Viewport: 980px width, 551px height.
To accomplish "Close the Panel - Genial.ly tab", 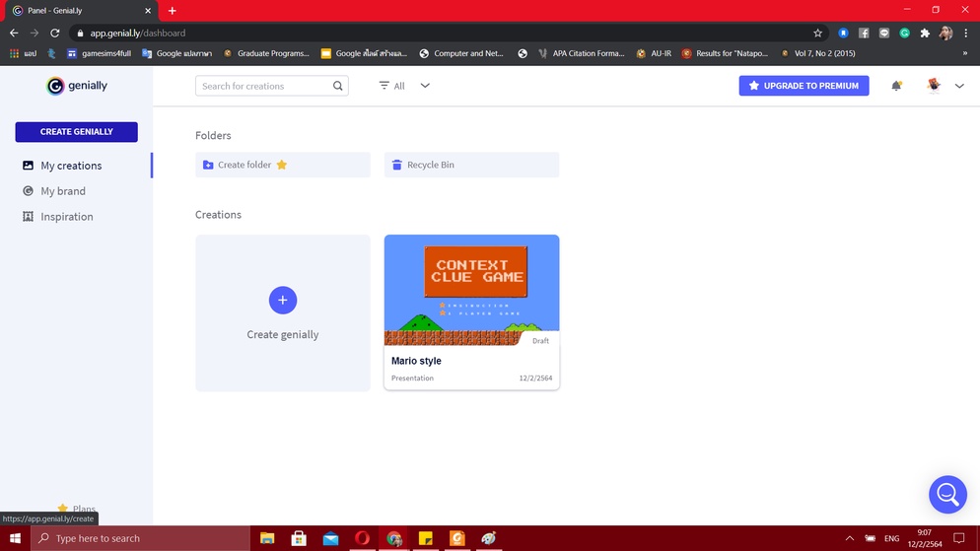I will click(x=148, y=11).
